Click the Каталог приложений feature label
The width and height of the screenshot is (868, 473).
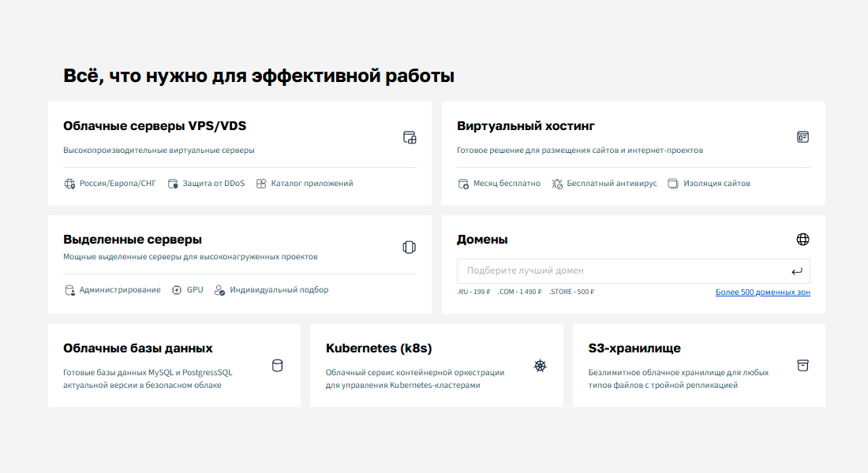point(312,183)
